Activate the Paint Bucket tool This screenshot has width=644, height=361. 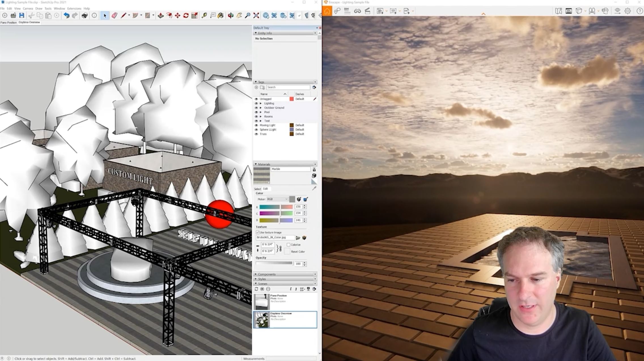221,16
